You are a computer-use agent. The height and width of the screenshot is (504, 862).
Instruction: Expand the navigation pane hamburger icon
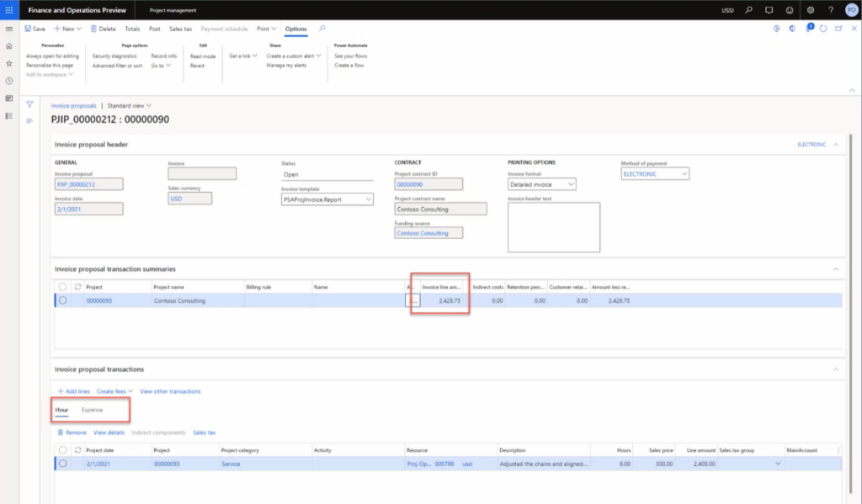pyautogui.click(x=9, y=29)
